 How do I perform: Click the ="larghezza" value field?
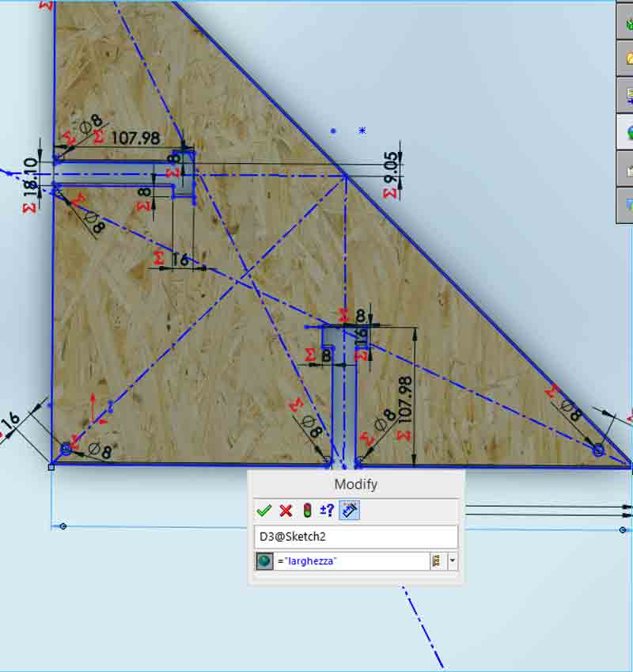coord(352,561)
